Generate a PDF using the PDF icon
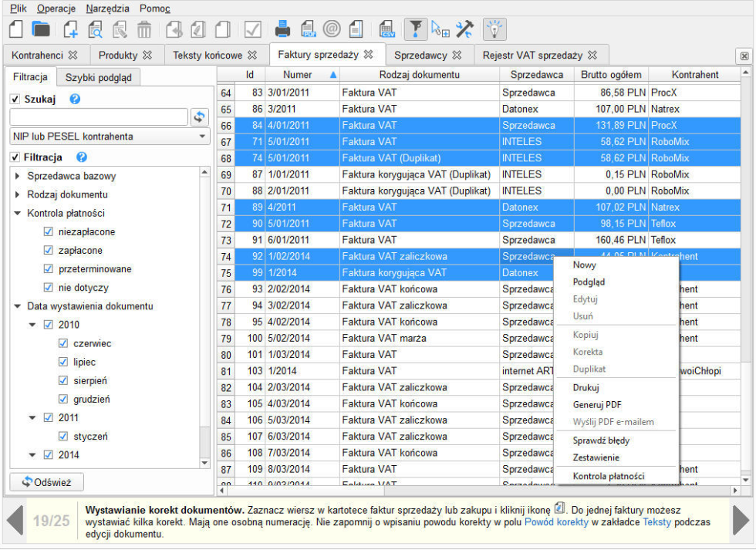The width and height of the screenshot is (756, 550). [x=308, y=29]
